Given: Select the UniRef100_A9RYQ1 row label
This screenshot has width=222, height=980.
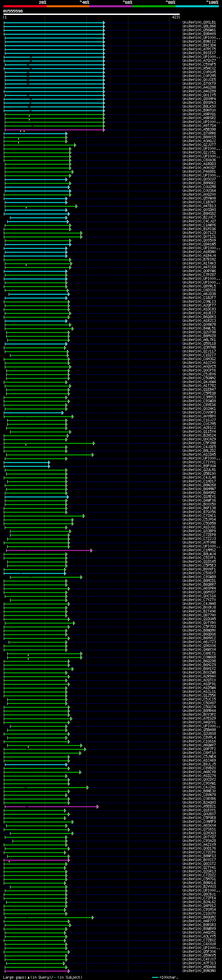Looking at the screenshot, I should point(199,114).
